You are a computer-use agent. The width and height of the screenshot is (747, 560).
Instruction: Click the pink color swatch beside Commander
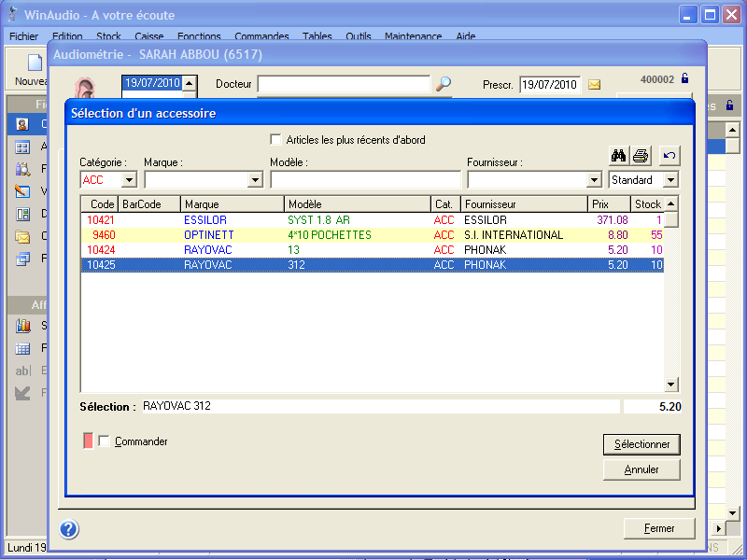point(89,441)
